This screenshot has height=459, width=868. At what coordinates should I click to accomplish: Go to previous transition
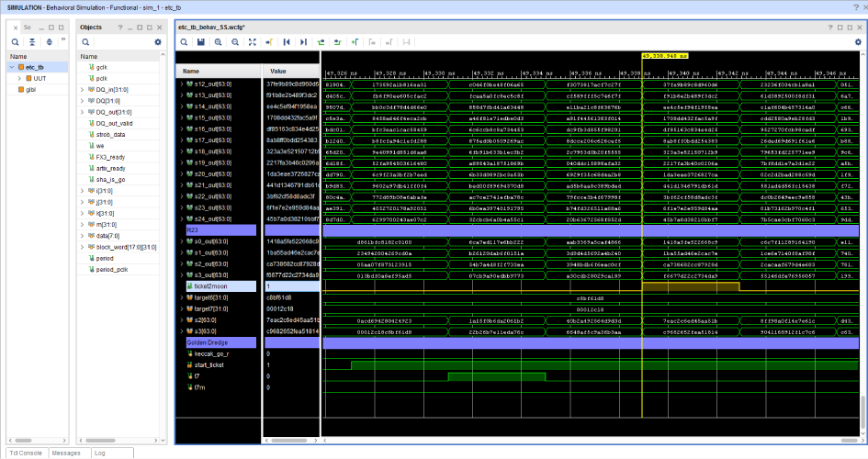click(x=321, y=42)
